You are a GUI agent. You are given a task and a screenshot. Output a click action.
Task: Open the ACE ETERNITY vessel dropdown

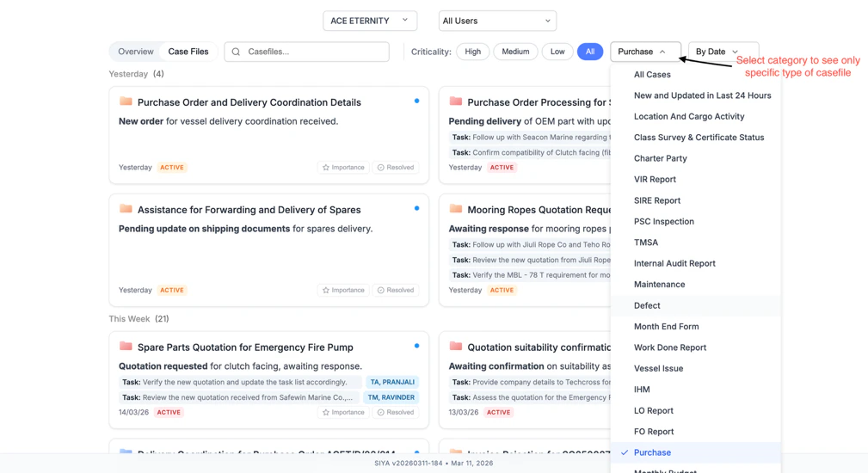pyautogui.click(x=370, y=21)
